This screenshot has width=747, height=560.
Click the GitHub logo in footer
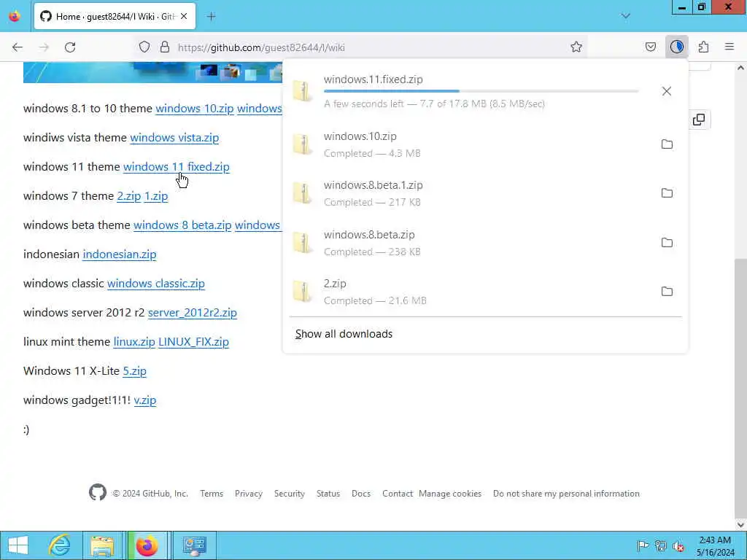pyautogui.click(x=98, y=492)
